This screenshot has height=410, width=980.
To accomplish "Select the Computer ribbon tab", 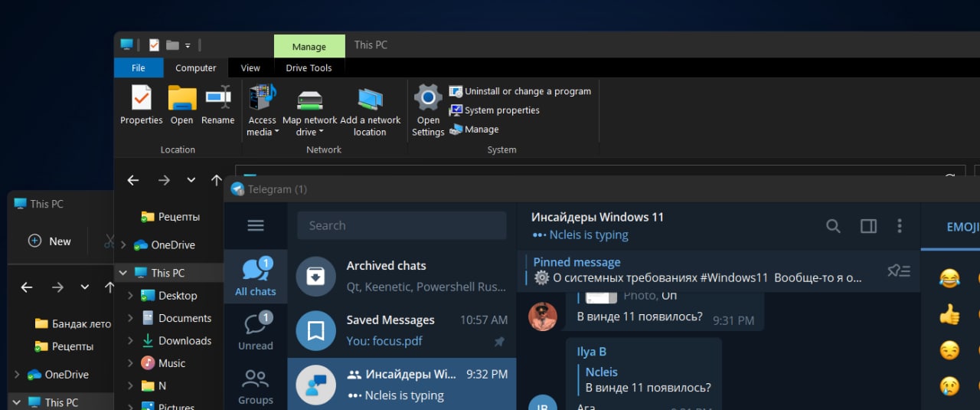I will [196, 67].
